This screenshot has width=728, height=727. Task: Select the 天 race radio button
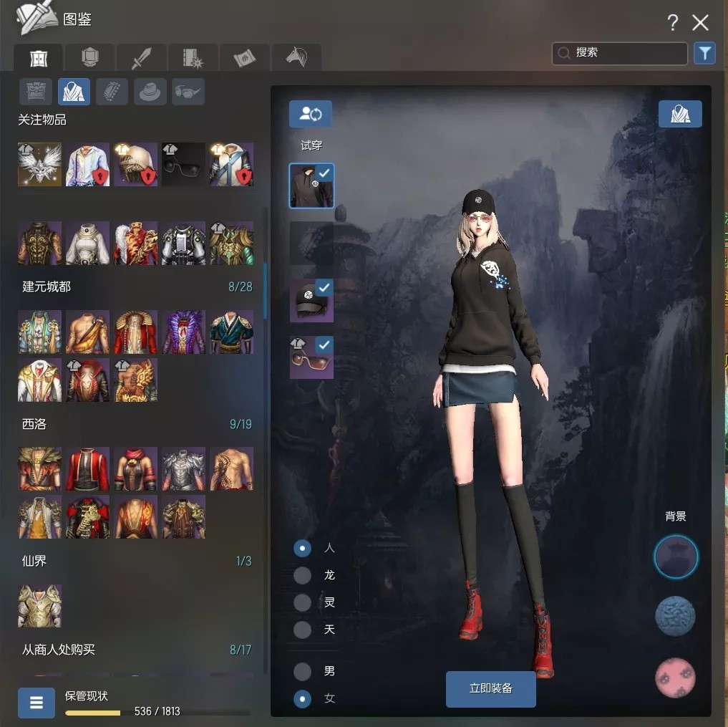[302, 630]
